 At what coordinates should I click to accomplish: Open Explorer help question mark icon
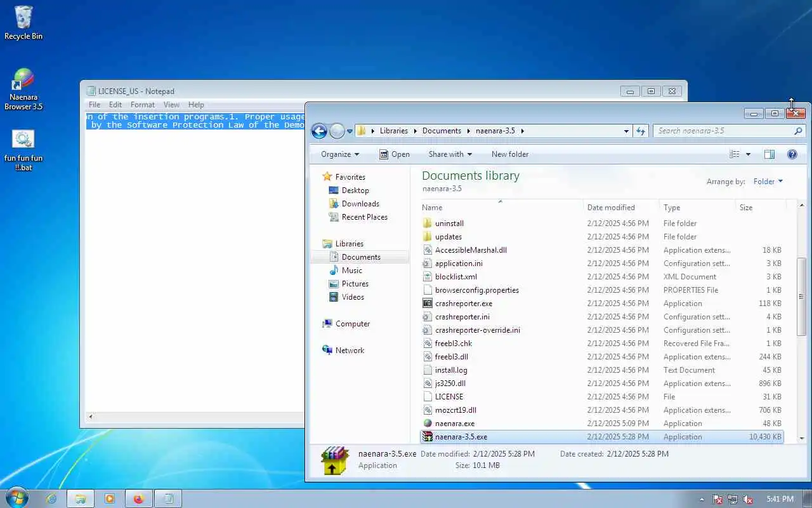click(792, 154)
